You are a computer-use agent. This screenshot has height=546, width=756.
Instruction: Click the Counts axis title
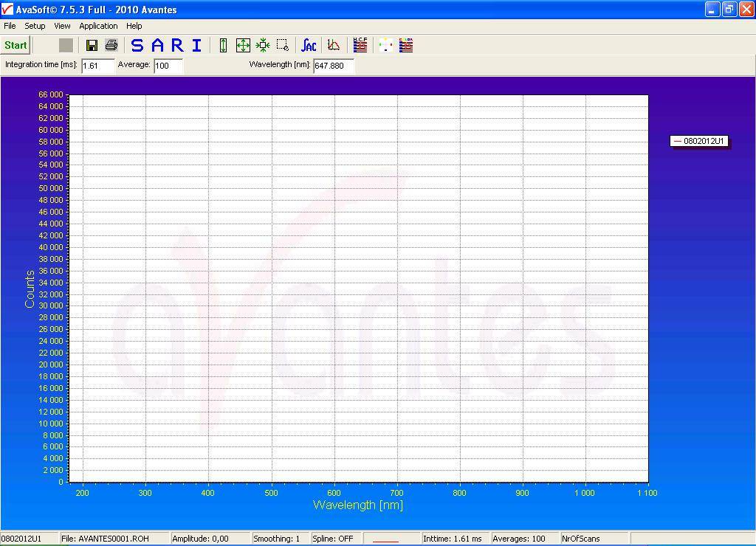point(30,288)
